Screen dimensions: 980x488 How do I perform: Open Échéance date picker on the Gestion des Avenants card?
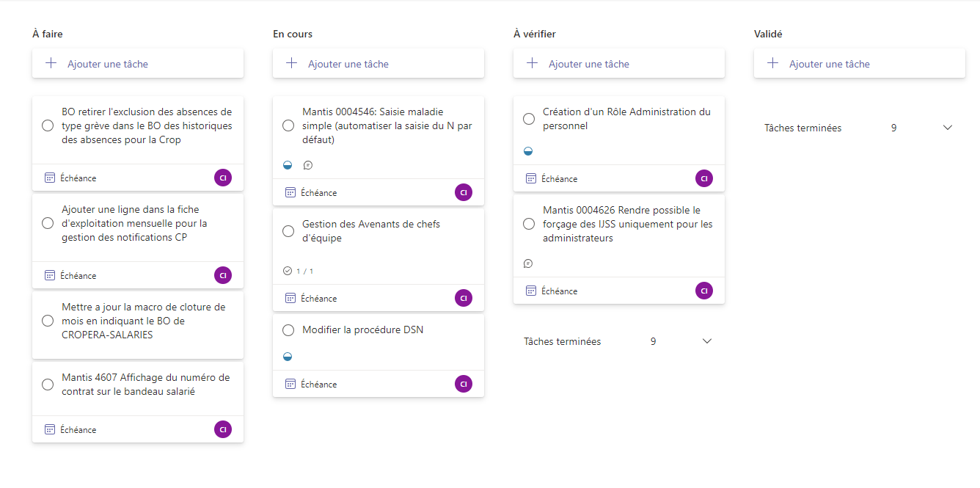(x=318, y=298)
